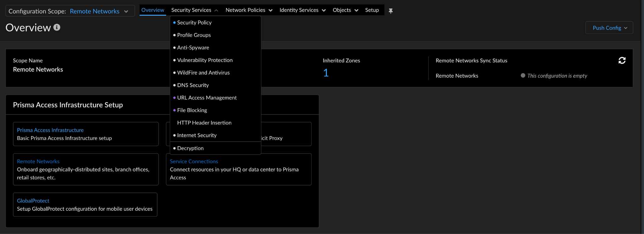Viewport: 644px width, 234px height.
Task: Open the Configuration Scope dropdown
Action: (70, 11)
